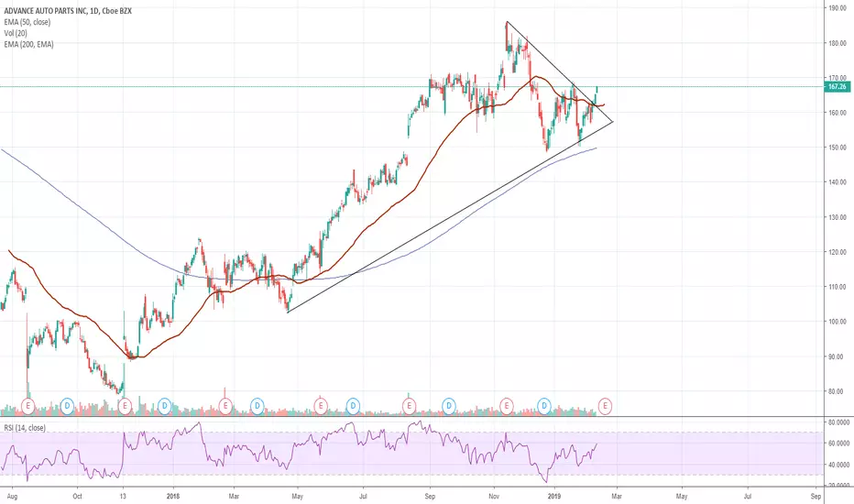The image size is (854, 504).
Task: Click the 120.00 price axis label
Action: click(838, 252)
